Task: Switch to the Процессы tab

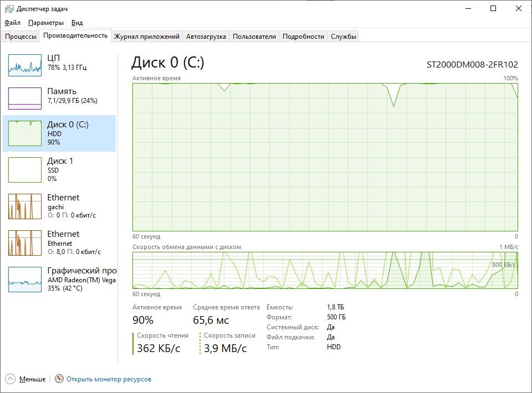Action: (x=21, y=37)
